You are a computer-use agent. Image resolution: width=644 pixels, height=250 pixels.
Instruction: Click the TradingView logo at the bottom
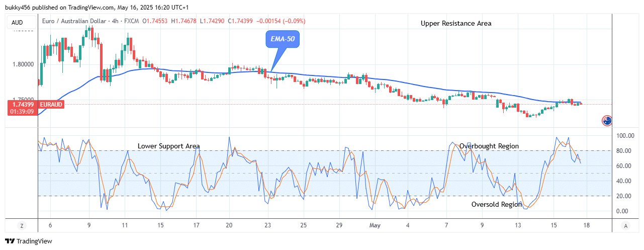[29, 241]
